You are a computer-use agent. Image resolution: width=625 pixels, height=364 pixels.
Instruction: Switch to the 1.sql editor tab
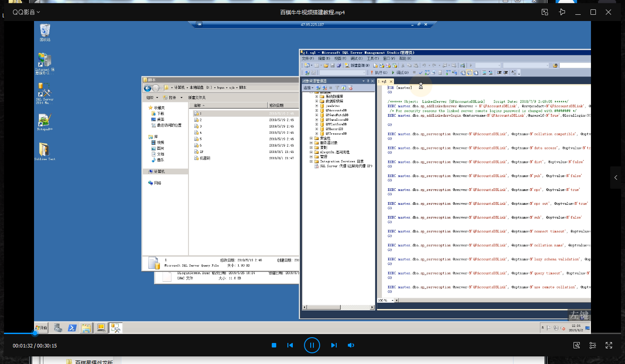385,81
